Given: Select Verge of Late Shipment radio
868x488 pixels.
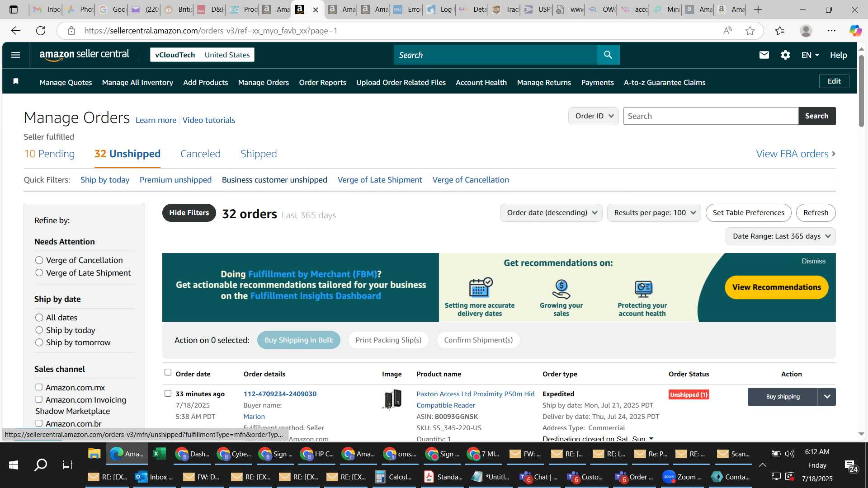Looking at the screenshot, I should (x=39, y=273).
